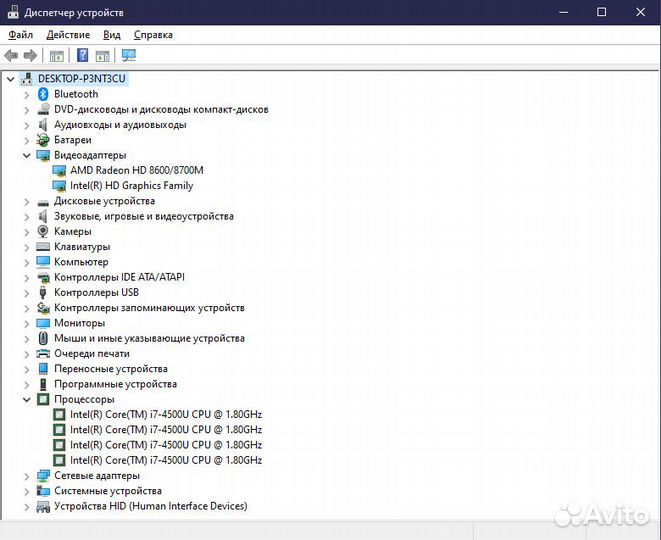Click the Forward arrow toolbar icon

pyautogui.click(x=30, y=55)
